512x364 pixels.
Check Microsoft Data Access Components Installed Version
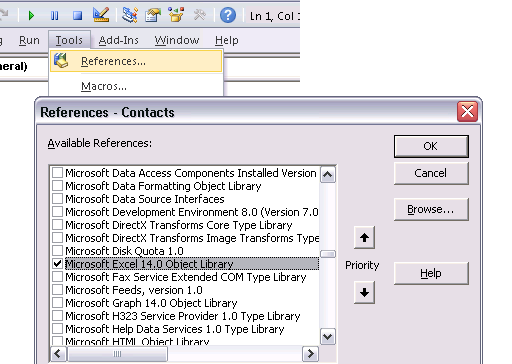(58, 173)
